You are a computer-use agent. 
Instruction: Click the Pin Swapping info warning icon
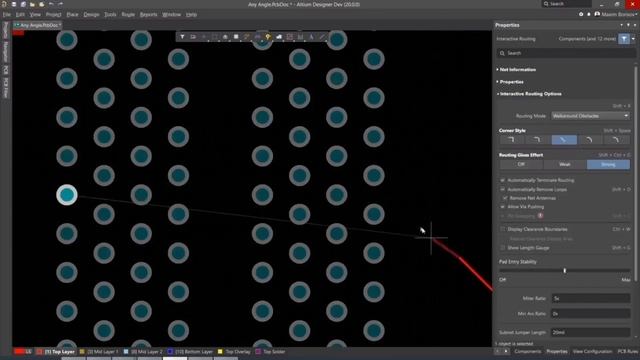[540, 216]
